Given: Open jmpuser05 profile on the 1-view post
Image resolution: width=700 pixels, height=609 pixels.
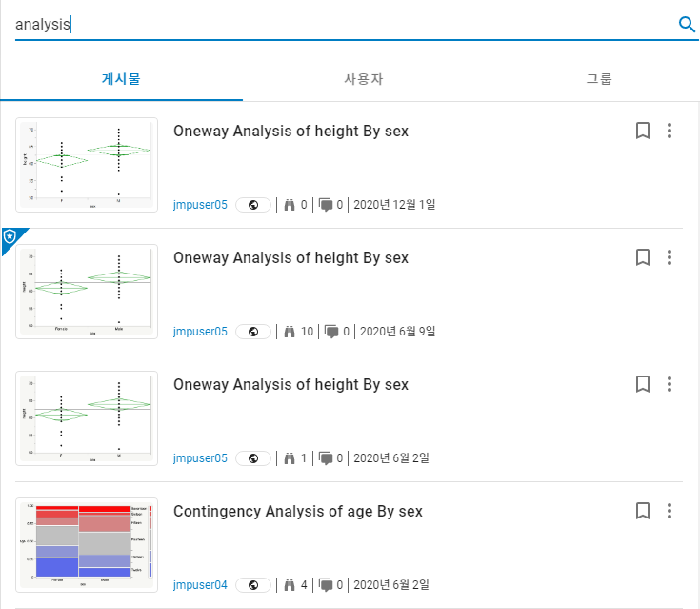Looking at the screenshot, I should pyautogui.click(x=200, y=458).
